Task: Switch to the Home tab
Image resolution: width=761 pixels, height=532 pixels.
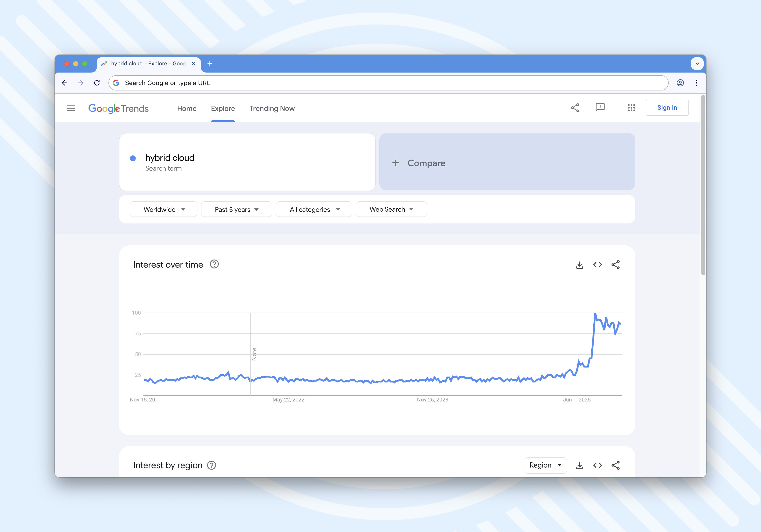Action: click(x=187, y=108)
